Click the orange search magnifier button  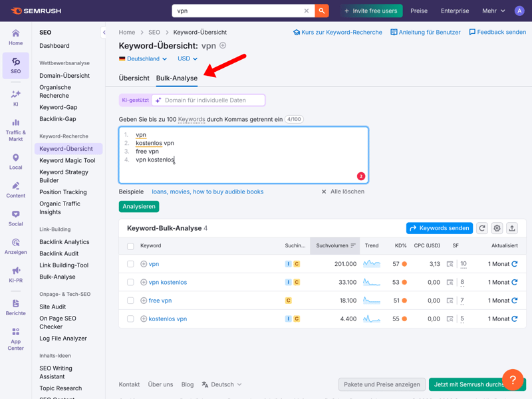(x=322, y=11)
